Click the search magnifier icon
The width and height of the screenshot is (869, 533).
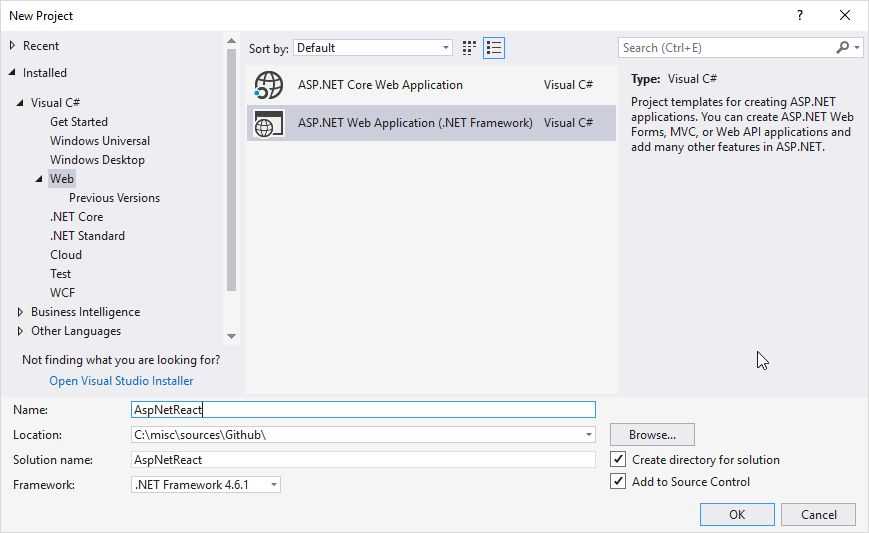(x=843, y=48)
